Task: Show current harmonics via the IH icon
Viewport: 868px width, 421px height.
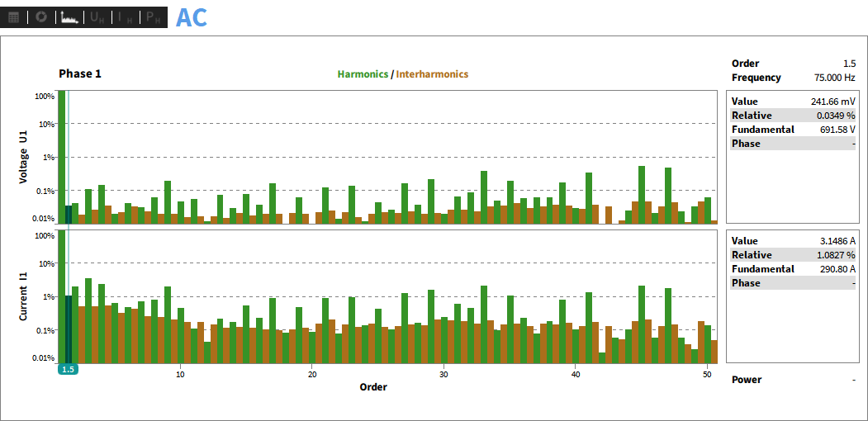Action: click(125, 17)
